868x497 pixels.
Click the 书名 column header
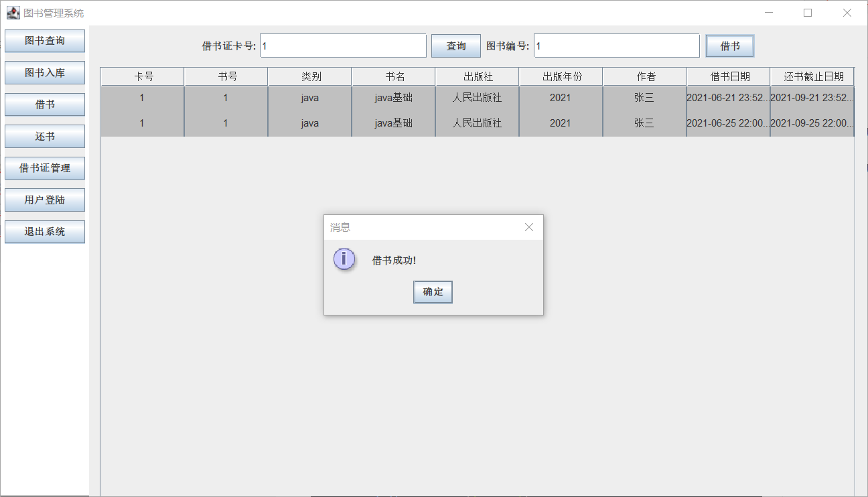point(393,76)
